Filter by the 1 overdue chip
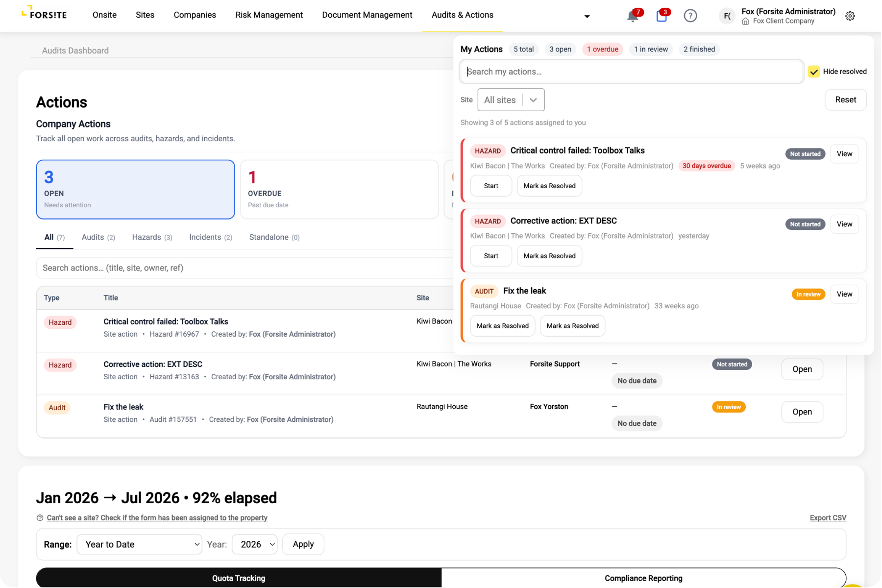Screen dimensions: 882x588 coord(602,49)
